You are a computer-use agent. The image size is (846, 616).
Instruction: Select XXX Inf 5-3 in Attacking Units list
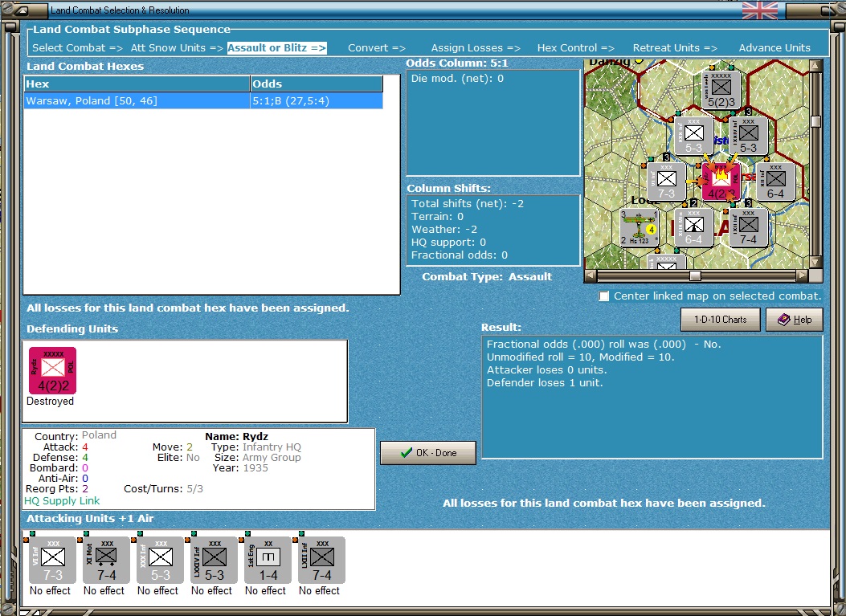pyautogui.click(x=160, y=560)
